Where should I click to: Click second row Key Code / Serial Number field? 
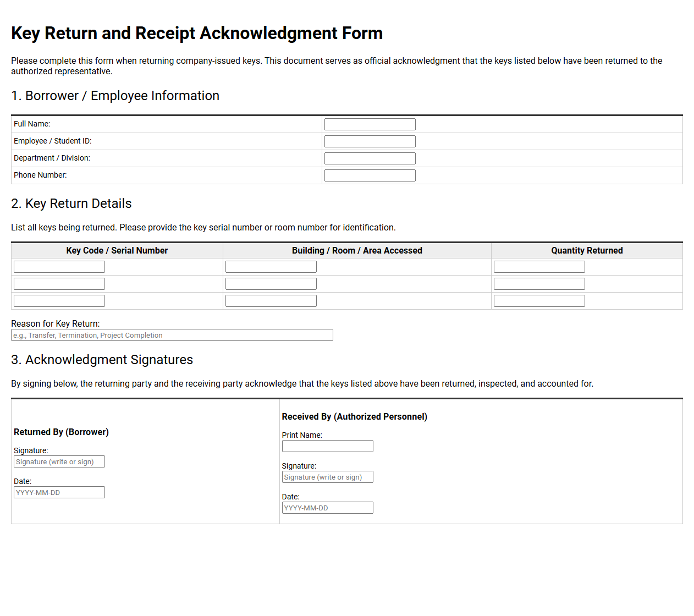[x=59, y=284]
